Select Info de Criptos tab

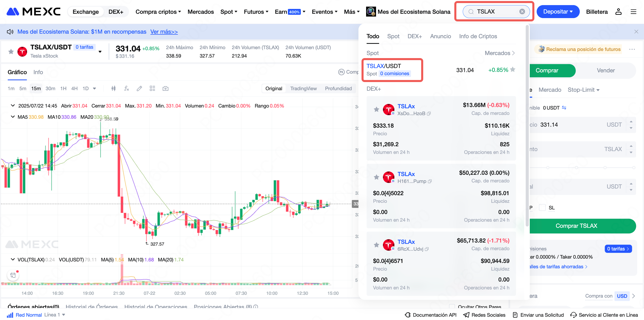478,36
